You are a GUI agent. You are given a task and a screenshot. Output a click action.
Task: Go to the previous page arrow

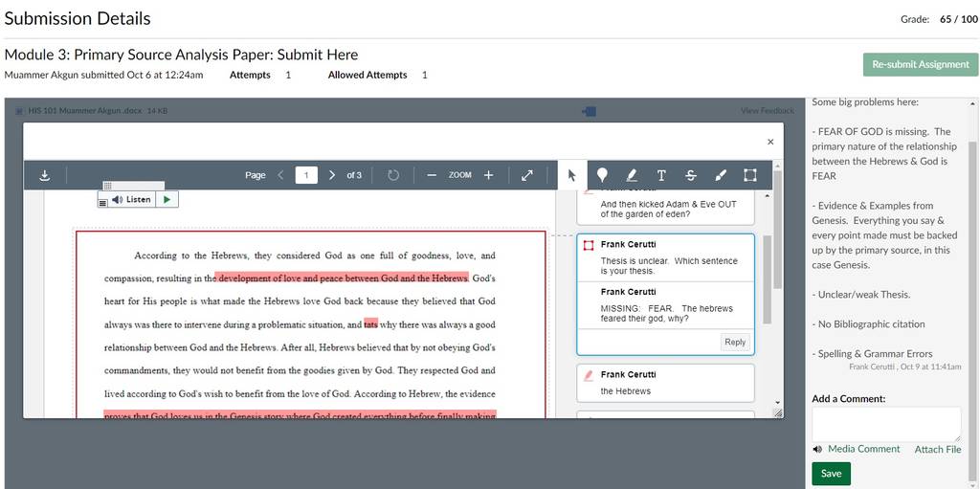pos(280,175)
